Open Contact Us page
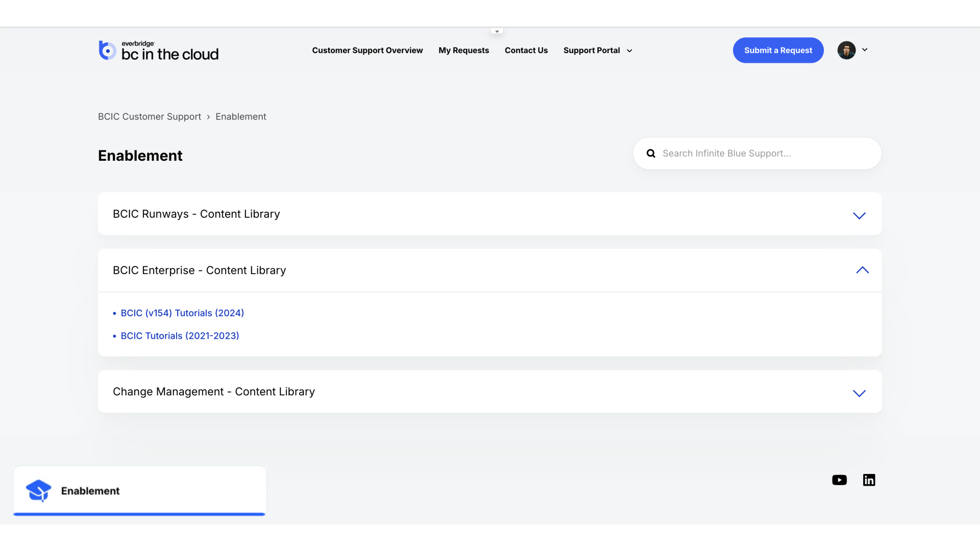This screenshot has width=980, height=551. click(526, 51)
